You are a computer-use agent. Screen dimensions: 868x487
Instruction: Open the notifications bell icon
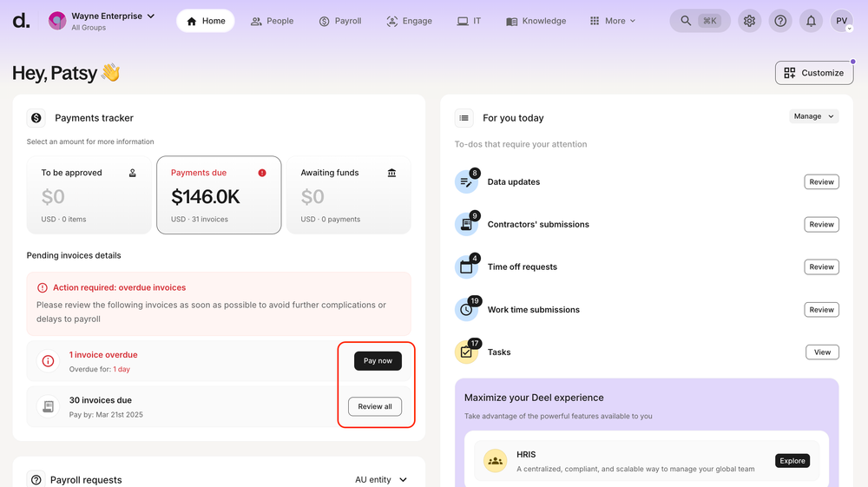coord(811,21)
